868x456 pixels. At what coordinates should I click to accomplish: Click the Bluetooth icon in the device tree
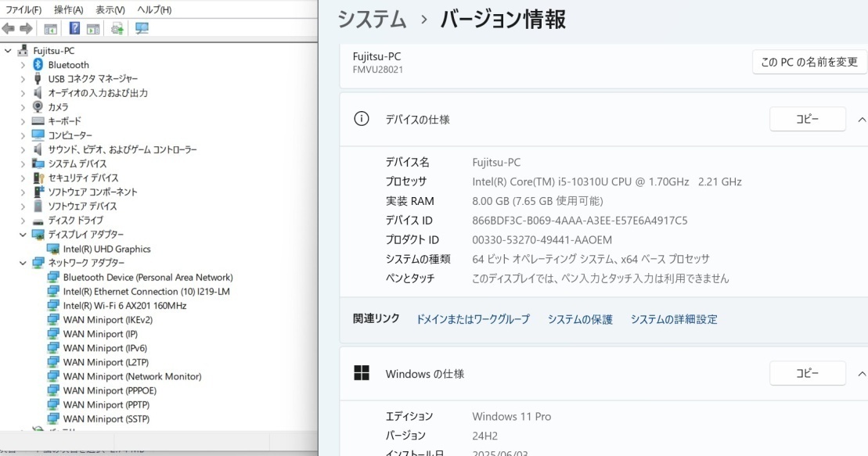tap(38, 65)
